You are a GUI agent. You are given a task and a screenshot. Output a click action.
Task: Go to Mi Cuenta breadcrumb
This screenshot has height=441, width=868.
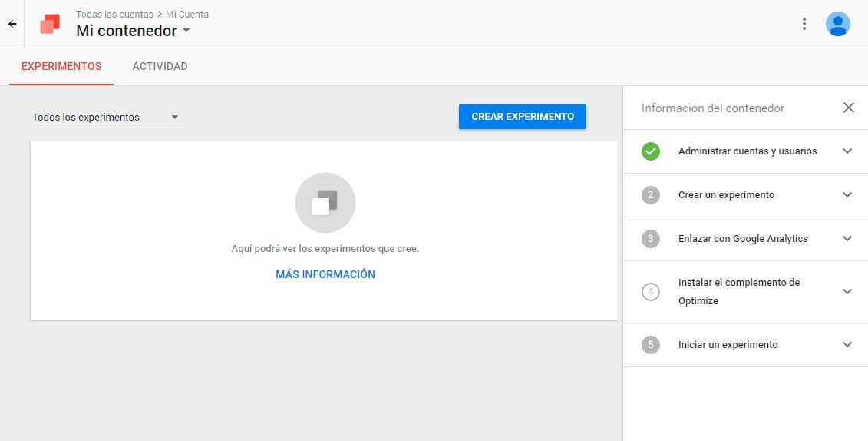(x=187, y=15)
